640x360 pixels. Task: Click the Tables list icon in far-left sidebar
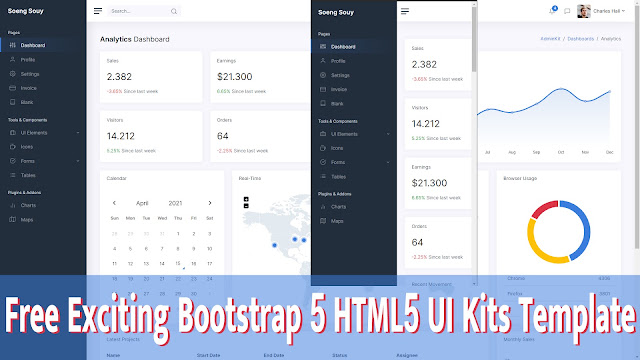(13, 175)
